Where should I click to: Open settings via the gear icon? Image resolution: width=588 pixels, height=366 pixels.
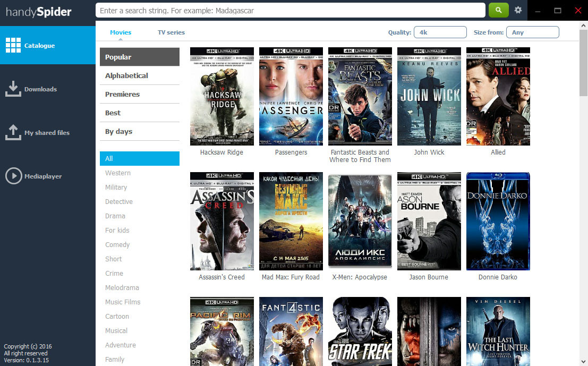click(x=518, y=10)
